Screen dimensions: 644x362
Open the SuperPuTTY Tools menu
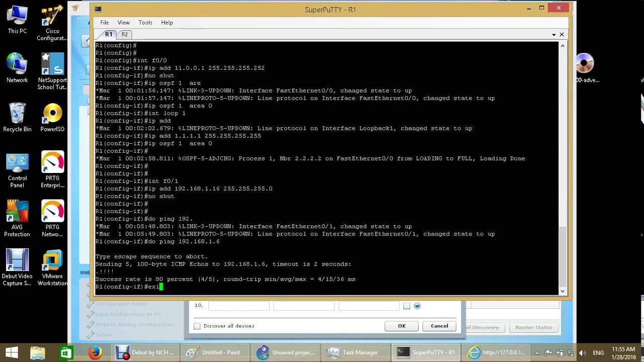145,23
